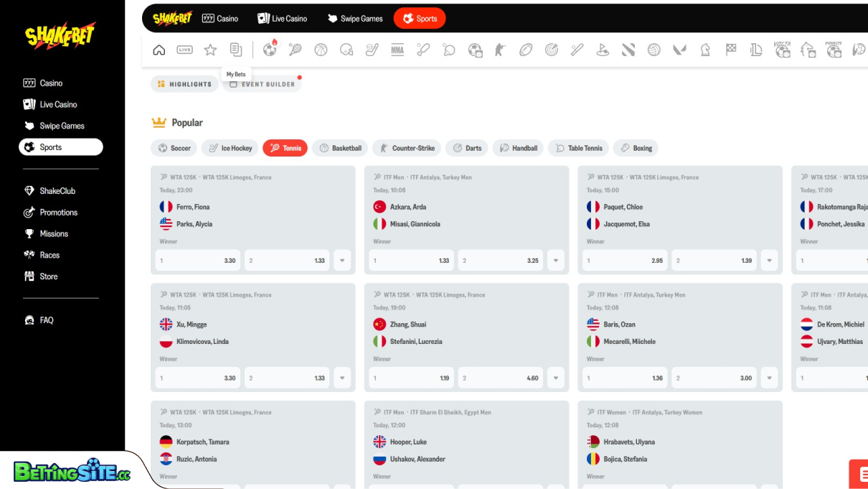Open Swipe Games in top navigation

coord(355,19)
